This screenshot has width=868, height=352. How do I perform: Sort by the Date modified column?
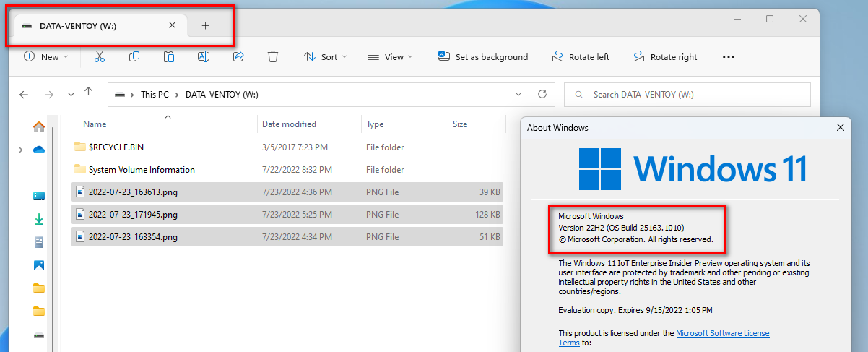pos(289,124)
